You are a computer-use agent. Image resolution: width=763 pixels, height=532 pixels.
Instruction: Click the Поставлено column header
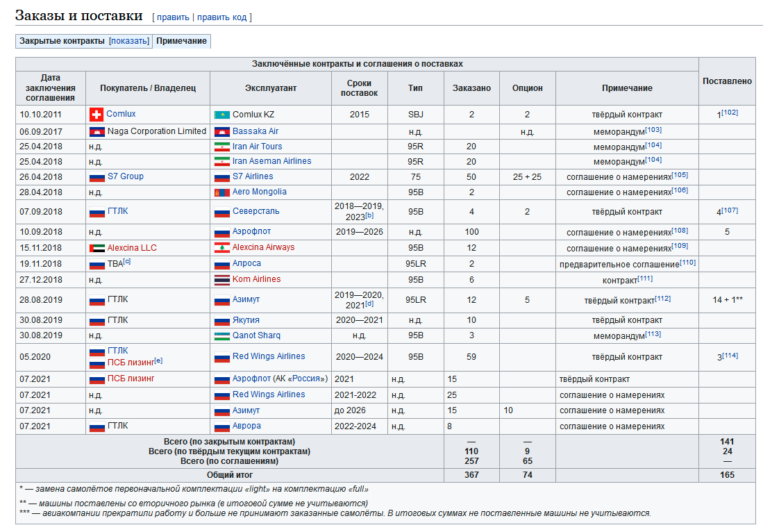727,81
